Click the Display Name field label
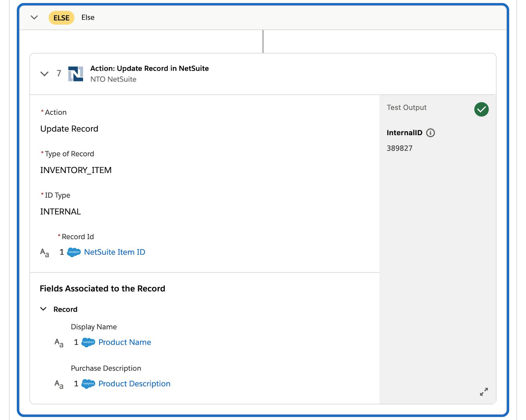The height and width of the screenshot is (420, 526). pos(94,327)
